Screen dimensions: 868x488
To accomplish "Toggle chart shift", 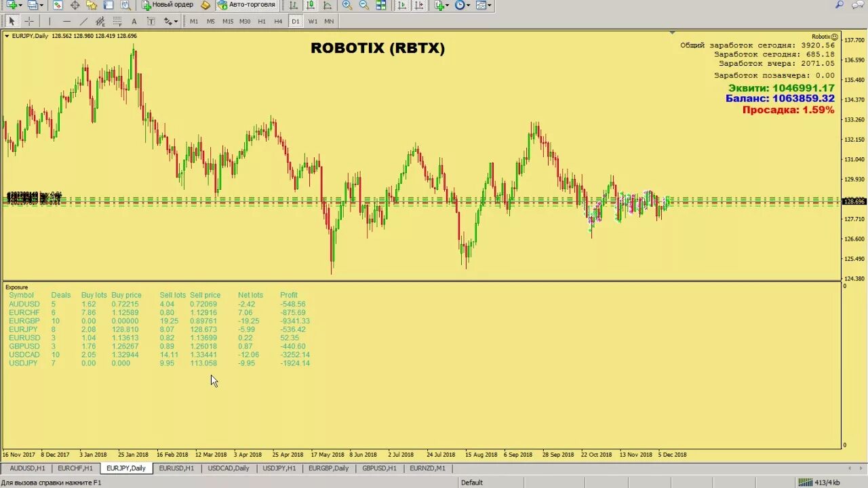I will tap(418, 5).
